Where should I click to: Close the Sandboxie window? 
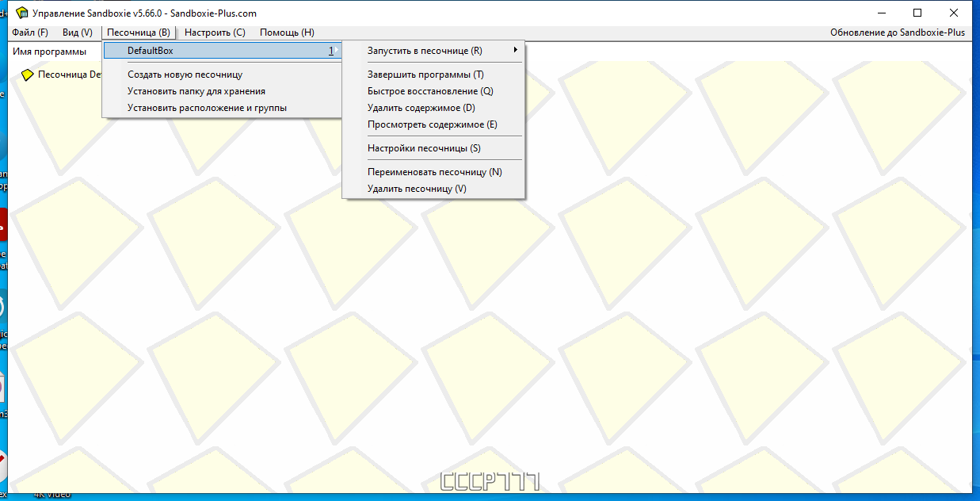954,13
